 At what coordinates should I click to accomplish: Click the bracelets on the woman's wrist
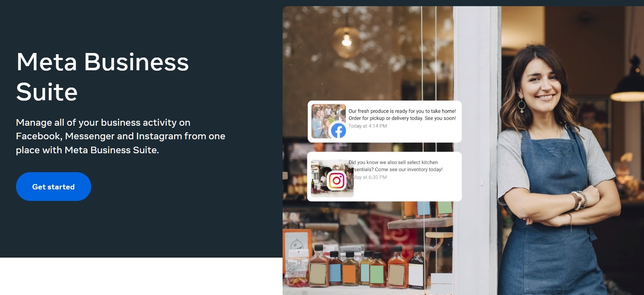(x=580, y=200)
